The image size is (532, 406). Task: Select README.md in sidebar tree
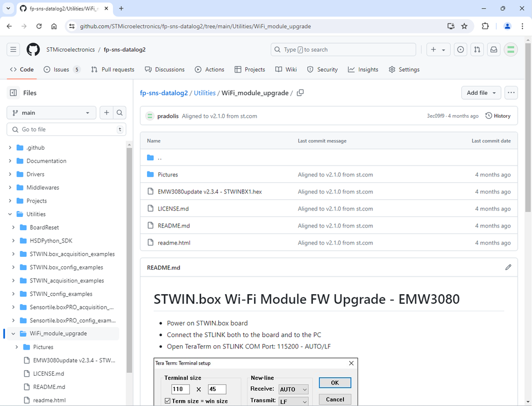[49, 387]
